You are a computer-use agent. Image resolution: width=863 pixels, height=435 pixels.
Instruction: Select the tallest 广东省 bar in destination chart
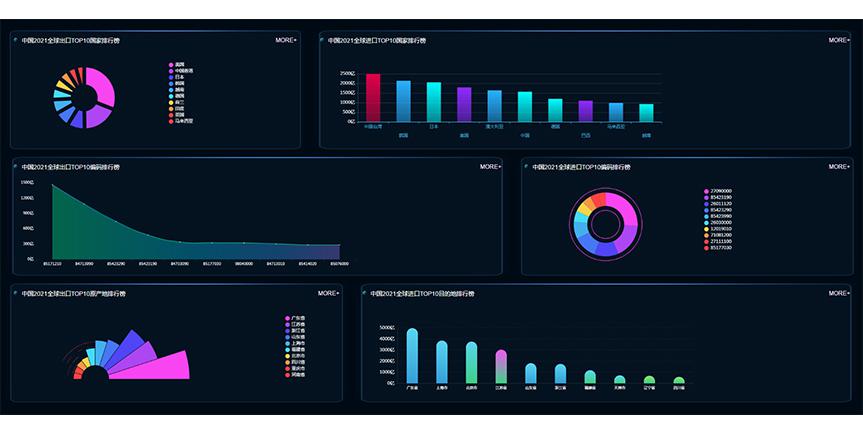(x=412, y=355)
